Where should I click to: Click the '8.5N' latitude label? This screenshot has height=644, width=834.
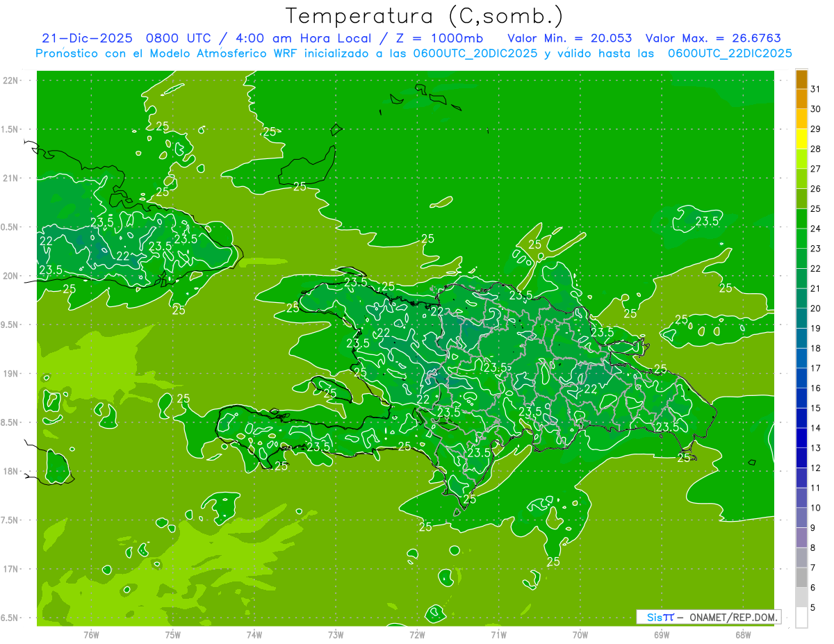10,422
